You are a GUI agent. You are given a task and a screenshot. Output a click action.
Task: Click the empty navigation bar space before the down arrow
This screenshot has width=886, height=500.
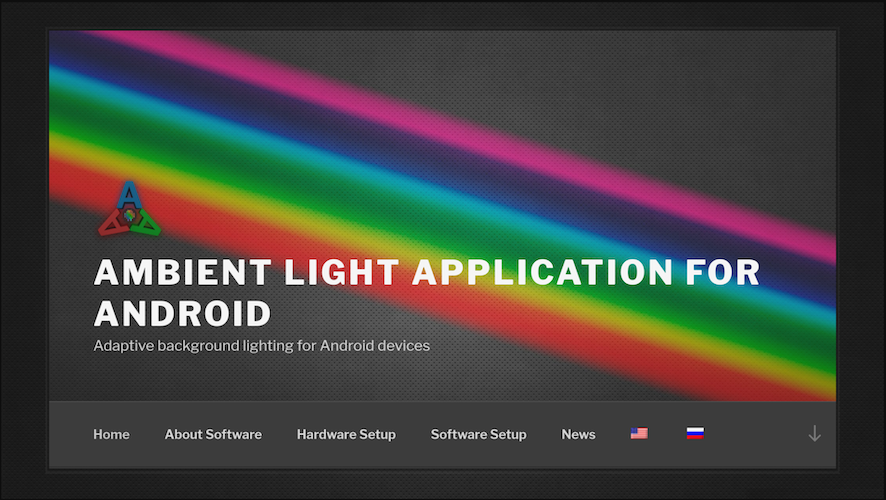tap(756, 434)
